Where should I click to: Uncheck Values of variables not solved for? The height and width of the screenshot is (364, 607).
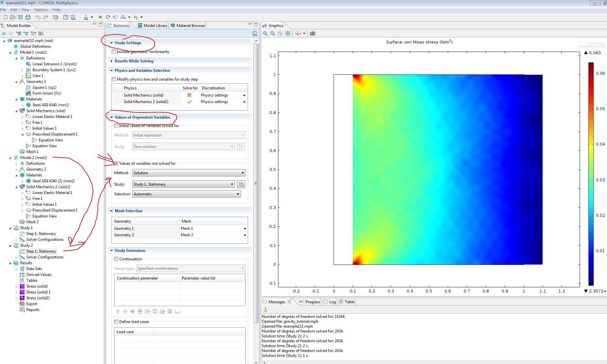pos(116,163)
